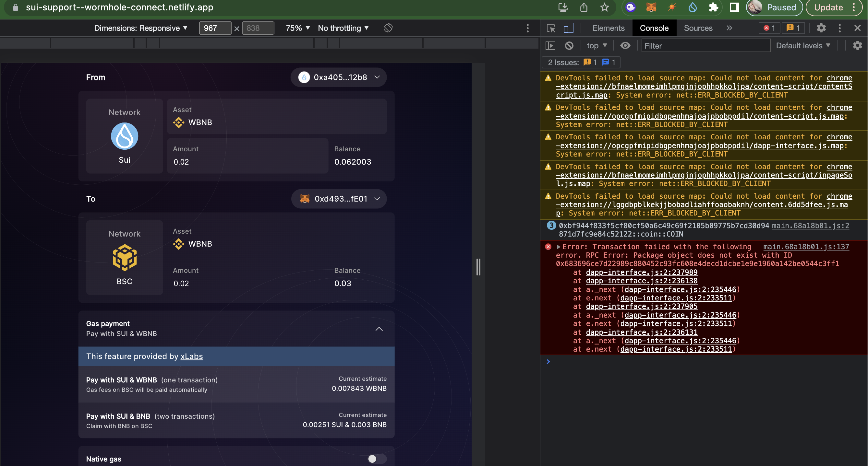Screen dimensions: 868x466
Task: Click the MetaMask fox extension icon
Action: point(651,7)
